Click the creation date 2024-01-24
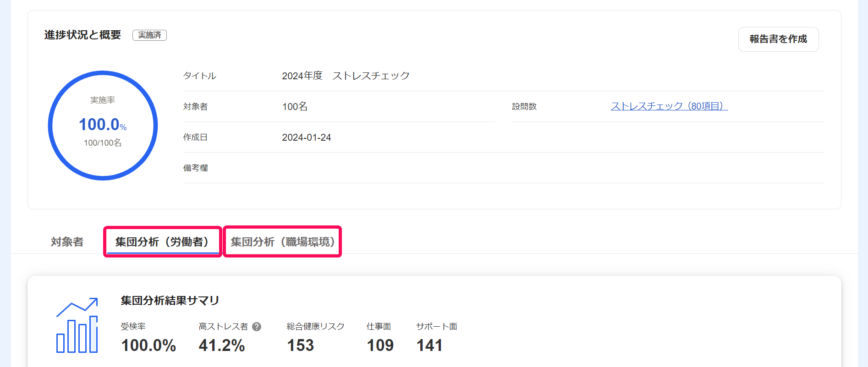This screenshot has width=868, height=367. click(x=306, y=137)
